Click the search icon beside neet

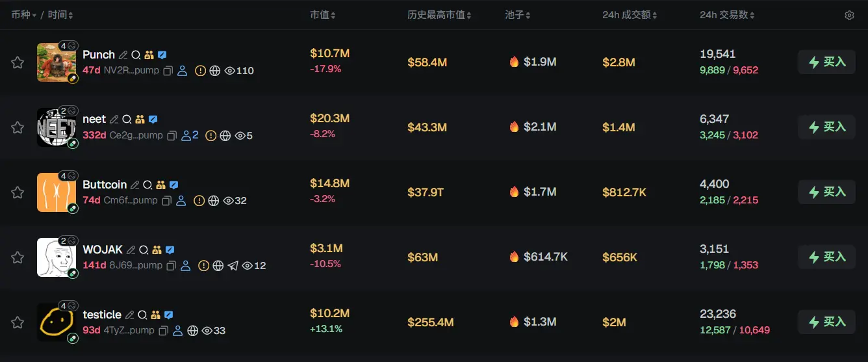127,120
